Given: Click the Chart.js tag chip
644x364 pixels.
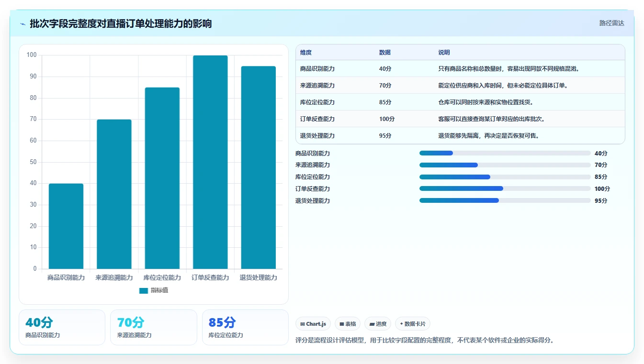Looking at the screenshot, I should click(x=313, y=324).
